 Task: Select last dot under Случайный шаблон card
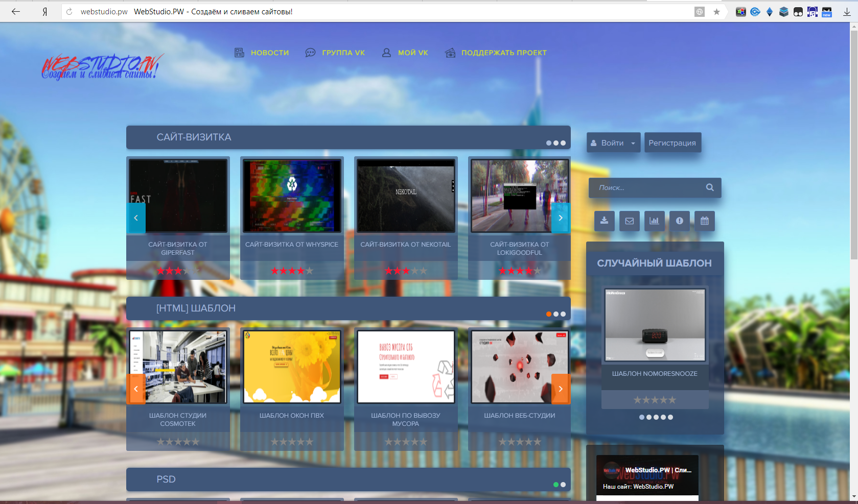(x=670, y=417)
